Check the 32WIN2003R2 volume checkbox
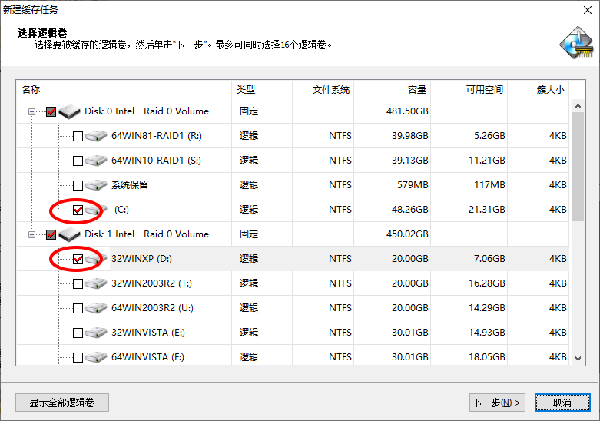 point(78,284)
